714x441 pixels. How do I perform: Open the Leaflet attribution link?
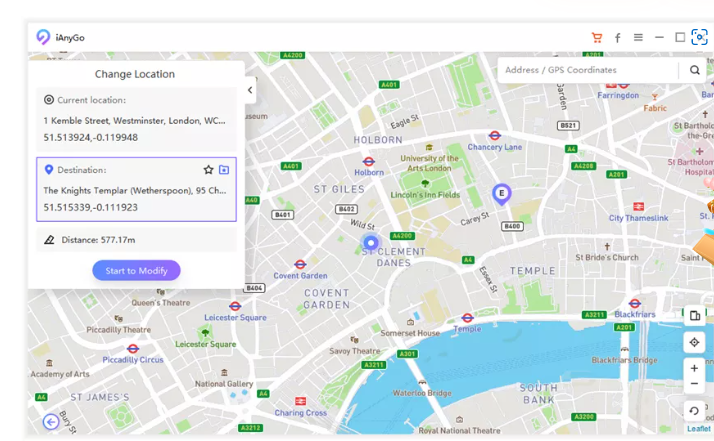click(x=699, y=428)
